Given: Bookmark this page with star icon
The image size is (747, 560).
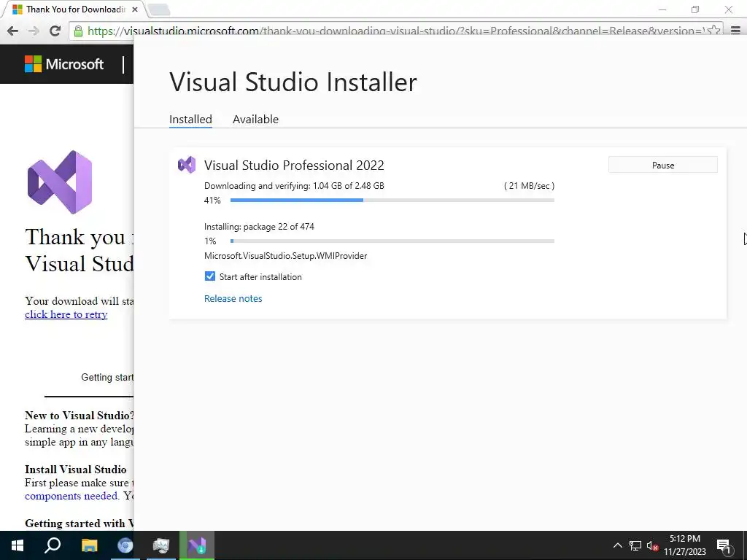Looking at the screenshot, I should 713,31.
